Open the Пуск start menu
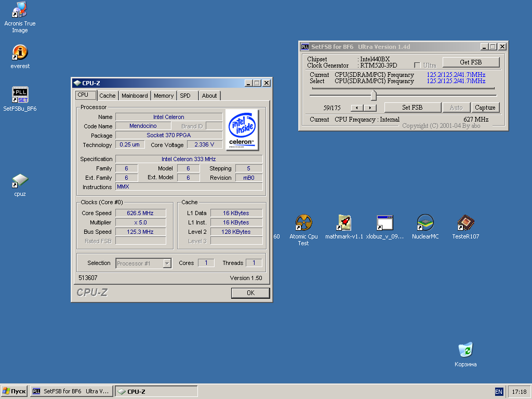532x399 pixels. pyautogui.click(x=14, y=391)
